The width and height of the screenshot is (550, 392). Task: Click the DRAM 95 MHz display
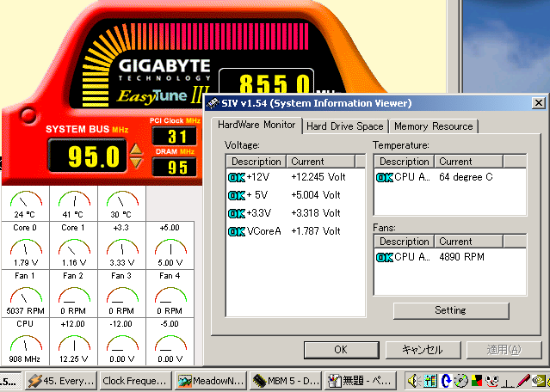[x=175, y=167]
